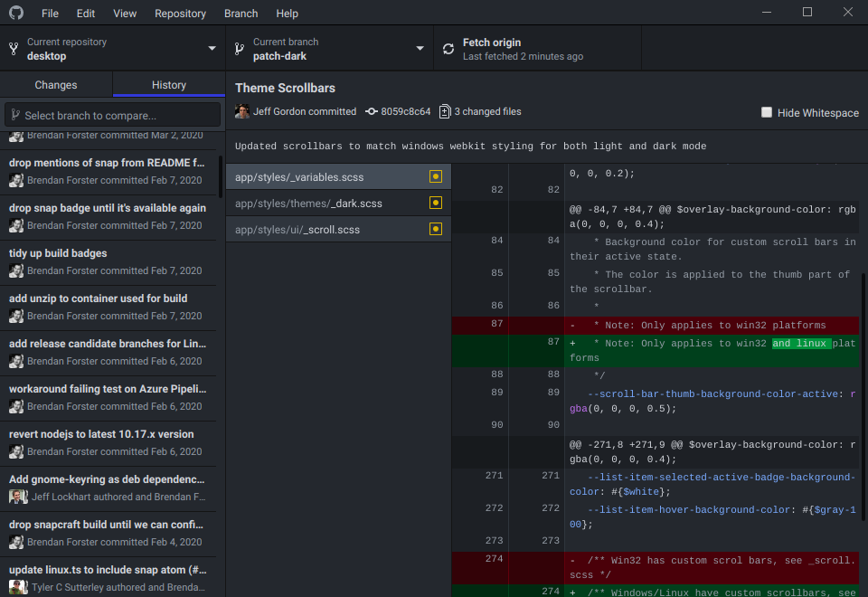The image size is (868, 597).
Task: Click the Fetch origin sync icon
Action: 448,49
